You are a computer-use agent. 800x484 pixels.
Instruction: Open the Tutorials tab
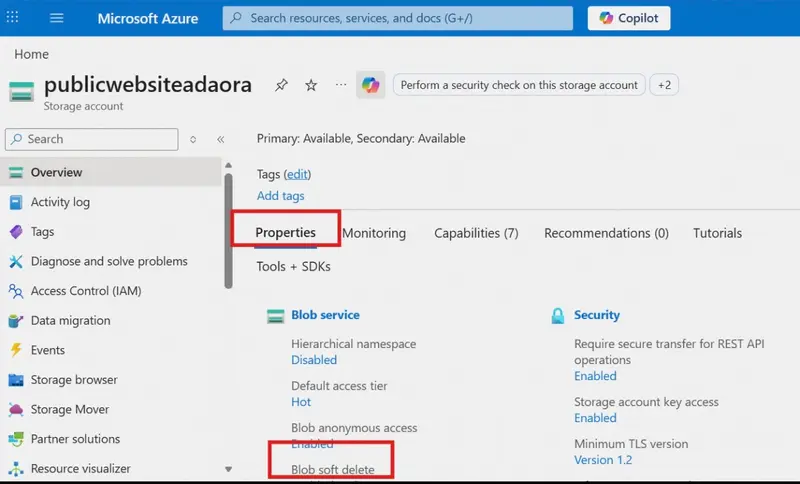pos(717,233)
